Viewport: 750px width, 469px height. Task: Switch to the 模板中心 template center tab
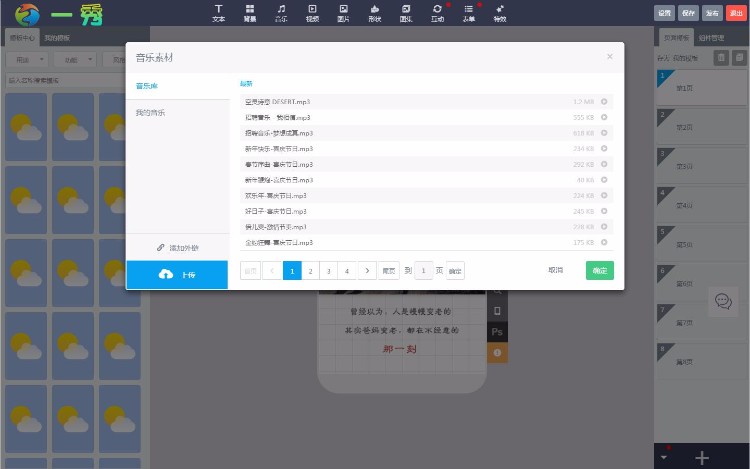click(x=22, y=37)
